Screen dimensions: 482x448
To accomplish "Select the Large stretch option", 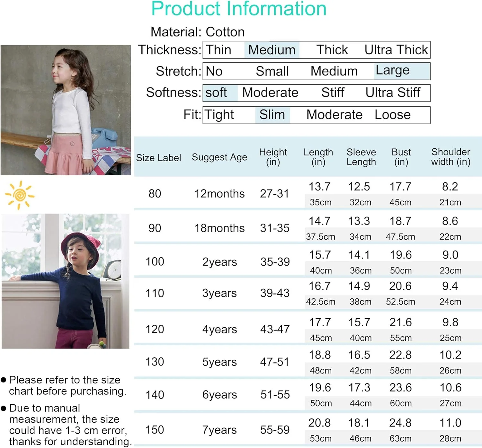I will (x=392, y=70).
